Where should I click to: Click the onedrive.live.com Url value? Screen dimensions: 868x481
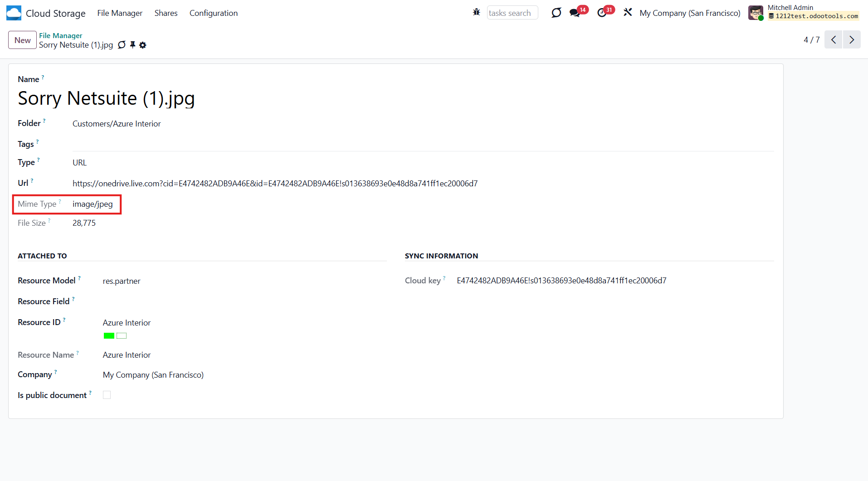tap(275, 184)
